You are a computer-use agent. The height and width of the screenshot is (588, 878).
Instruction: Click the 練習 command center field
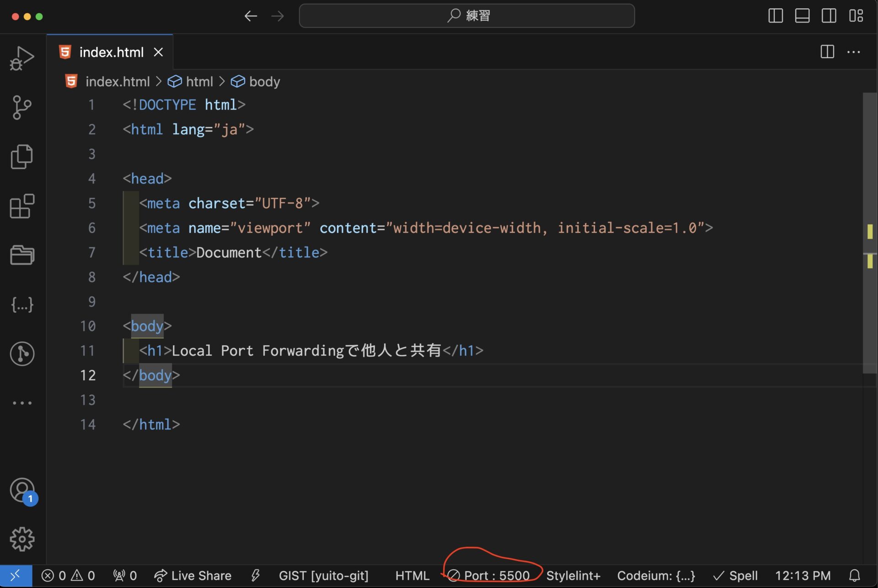[466, 15]
